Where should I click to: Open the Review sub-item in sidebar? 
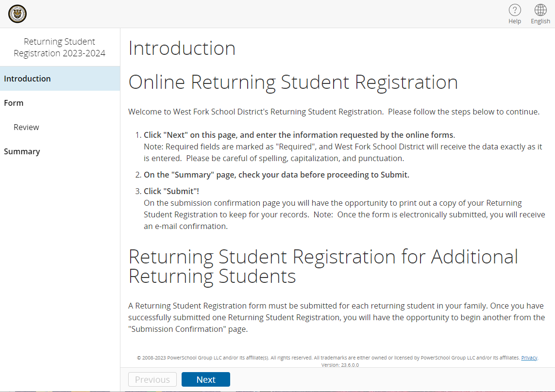tap(60, 127)
